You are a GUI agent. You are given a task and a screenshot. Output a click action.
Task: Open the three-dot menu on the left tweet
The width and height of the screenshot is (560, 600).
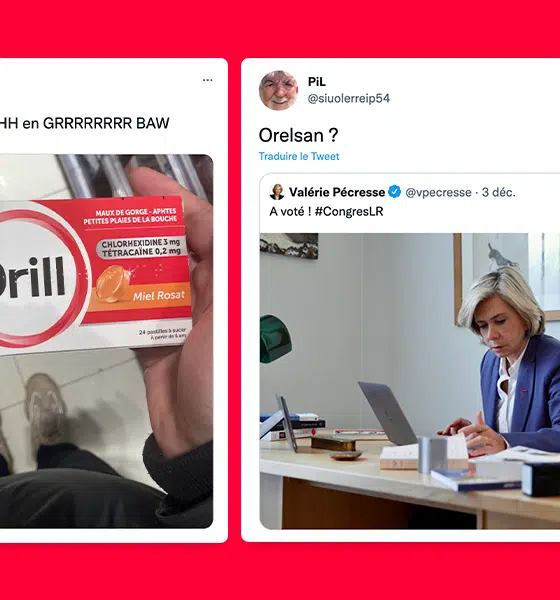click(x=207, y=80)
